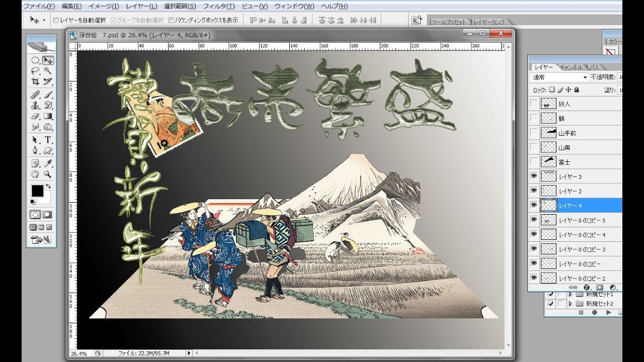Screen dimensions: 644x362
Task: Select the 山手前 layer
Action: point(576,133)
